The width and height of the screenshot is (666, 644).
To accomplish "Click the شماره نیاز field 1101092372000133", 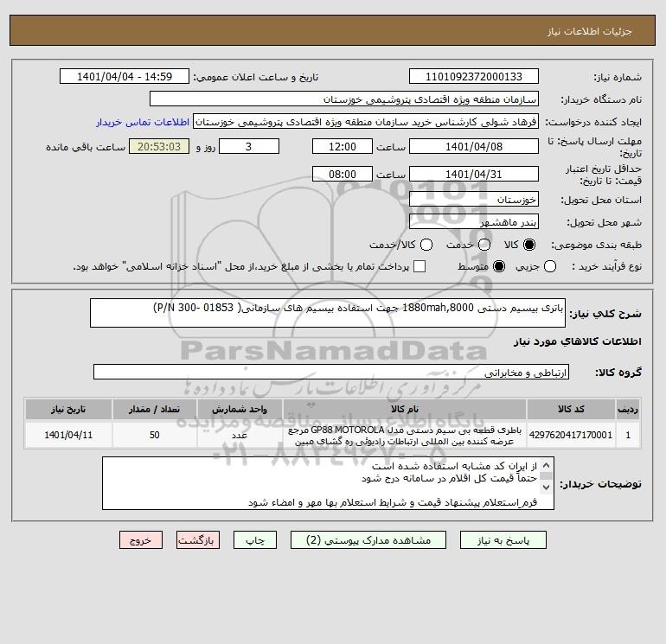I will tap(474, 76).
